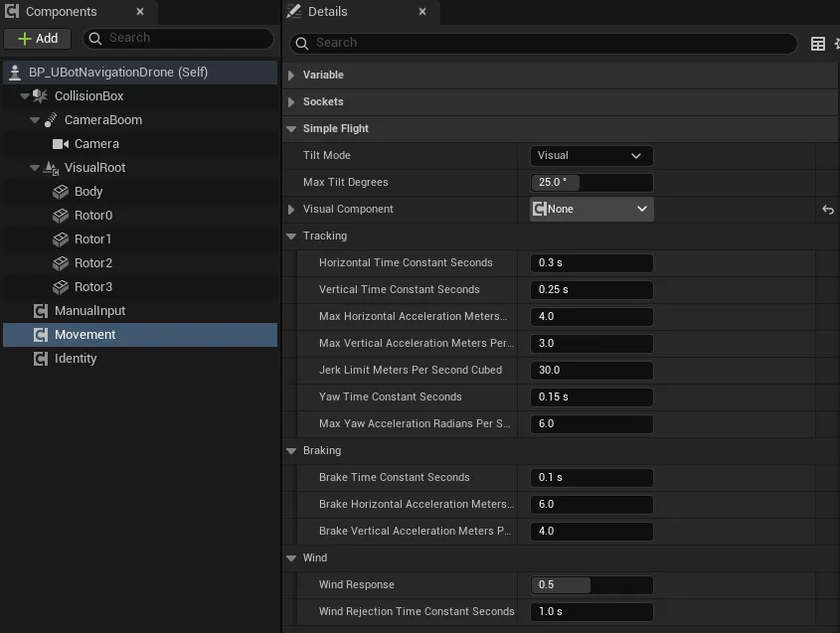
Task: Adjust the Wind Response slider field
Action: pos(591,584)
